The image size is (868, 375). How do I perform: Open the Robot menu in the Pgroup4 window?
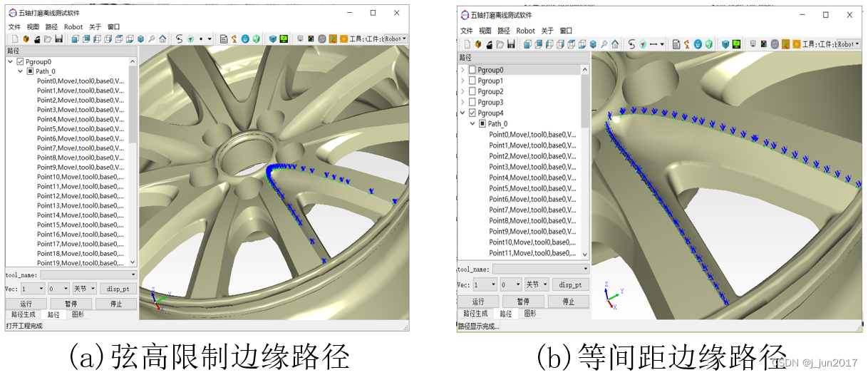coord(525,31)
